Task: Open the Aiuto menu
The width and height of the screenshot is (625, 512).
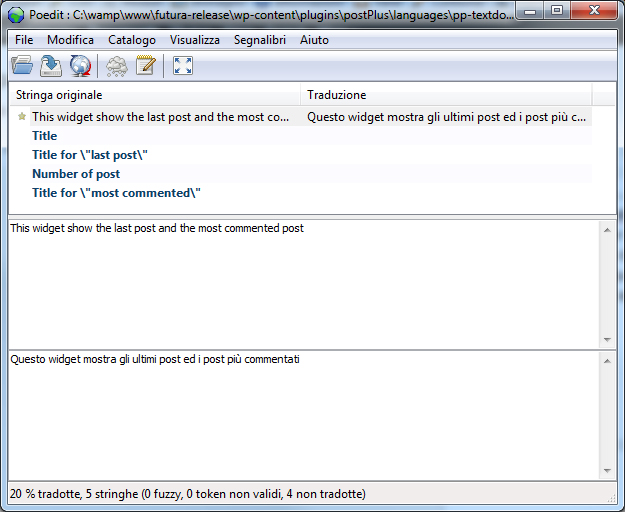Action: (314, 40)
